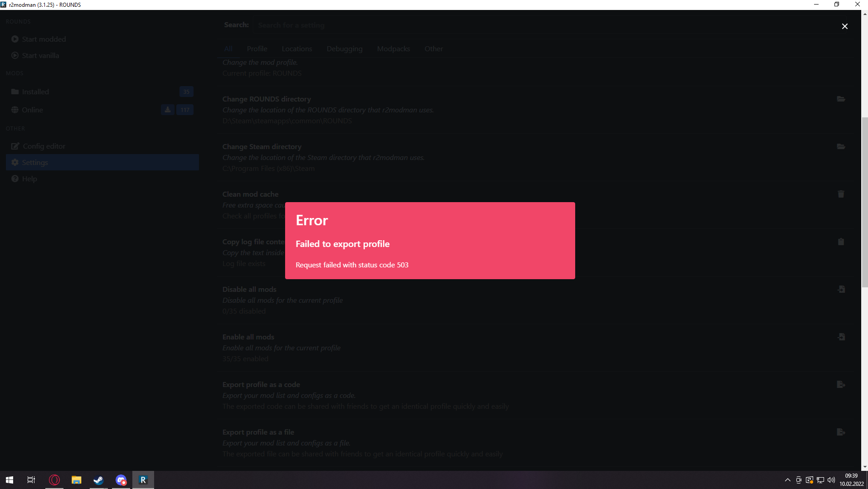This screenshot has height=489, width=868.
Task: Click the Settings gear icon in sidebar
Action: [x=15, y=162]
